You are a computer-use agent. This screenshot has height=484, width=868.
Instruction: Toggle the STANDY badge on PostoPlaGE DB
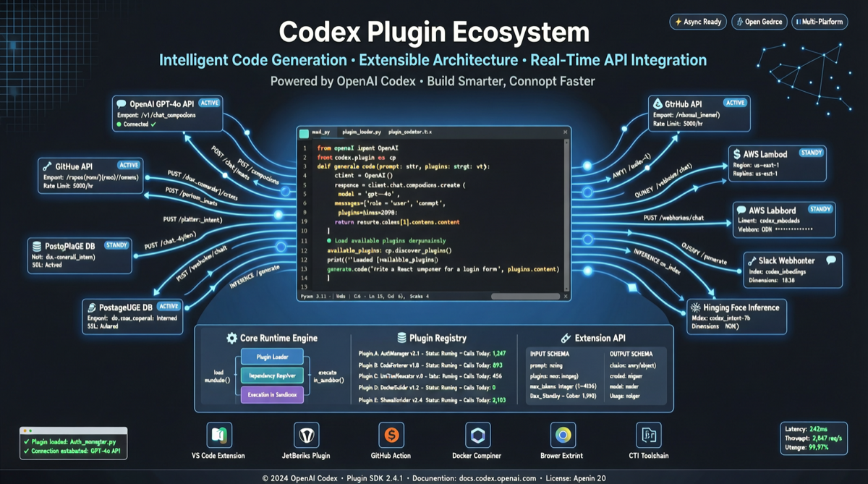(x=116, y=245)
